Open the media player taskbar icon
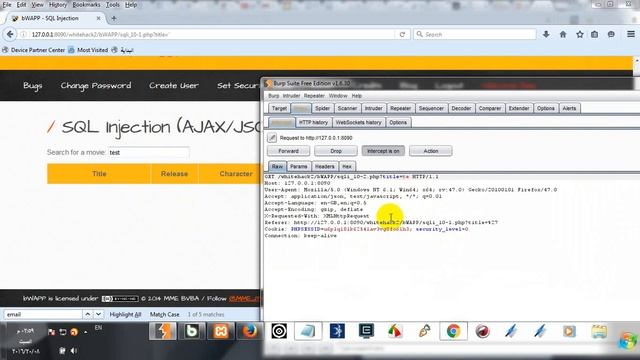This screenshot has height=360, width=640. [569, 331]
